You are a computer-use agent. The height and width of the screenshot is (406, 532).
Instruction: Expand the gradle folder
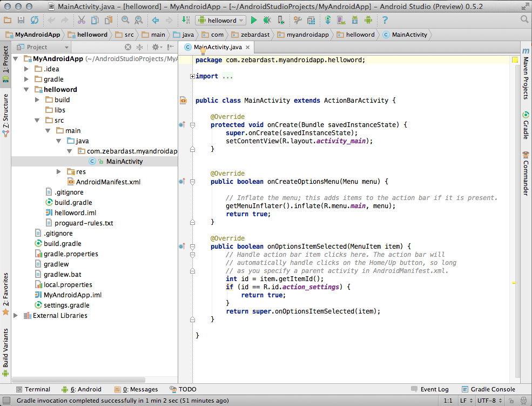pos(26,79)
